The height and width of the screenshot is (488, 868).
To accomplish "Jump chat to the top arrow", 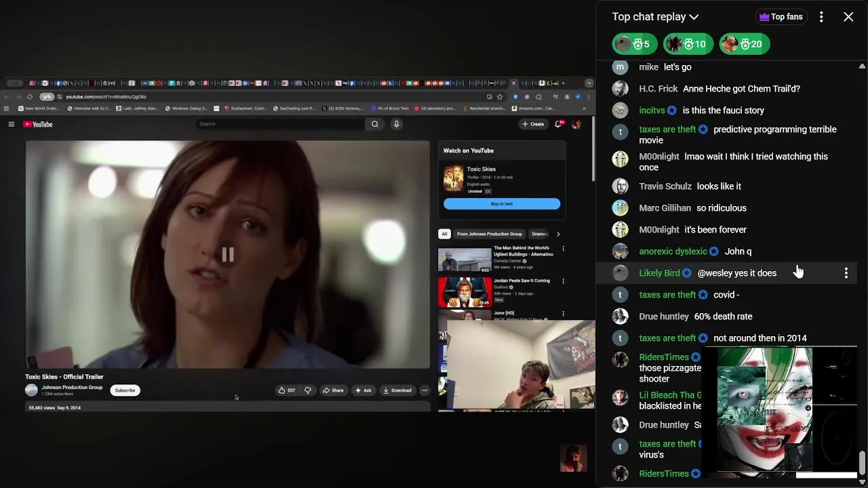I will 862,66.
